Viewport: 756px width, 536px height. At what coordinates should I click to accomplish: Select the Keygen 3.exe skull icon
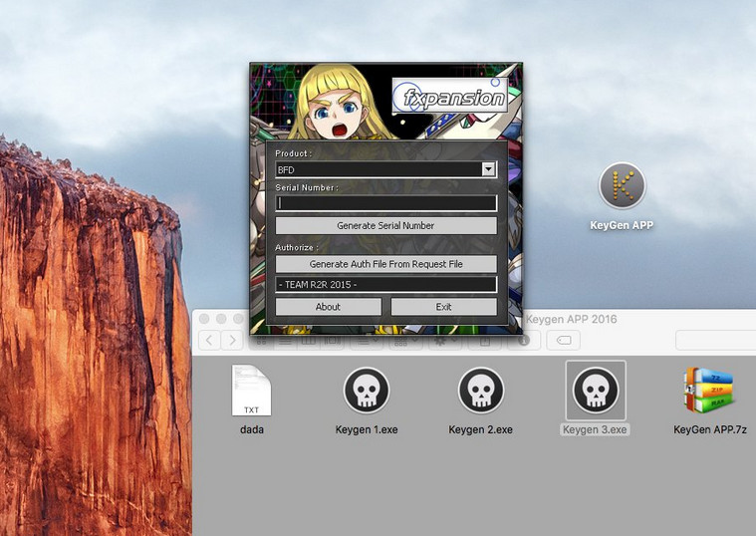click(x=596, y=391)
